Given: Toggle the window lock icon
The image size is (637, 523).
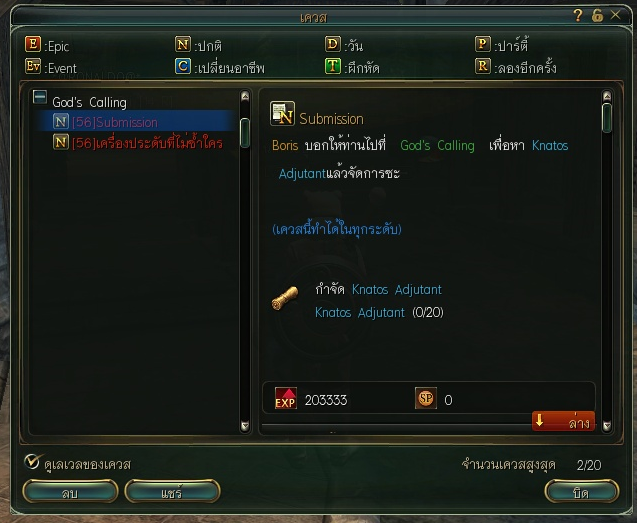Looking at the screenshot, I should click(597, 15).
